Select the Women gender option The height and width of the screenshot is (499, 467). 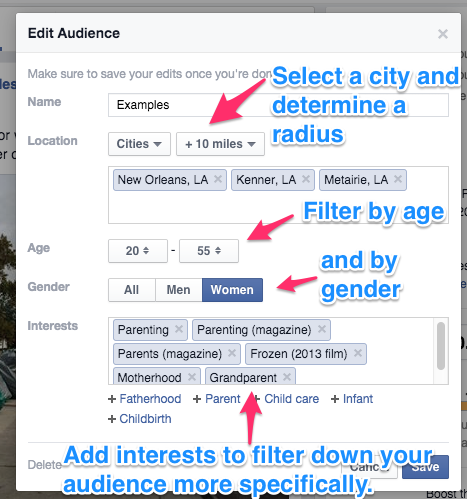(x=232, y=290)
